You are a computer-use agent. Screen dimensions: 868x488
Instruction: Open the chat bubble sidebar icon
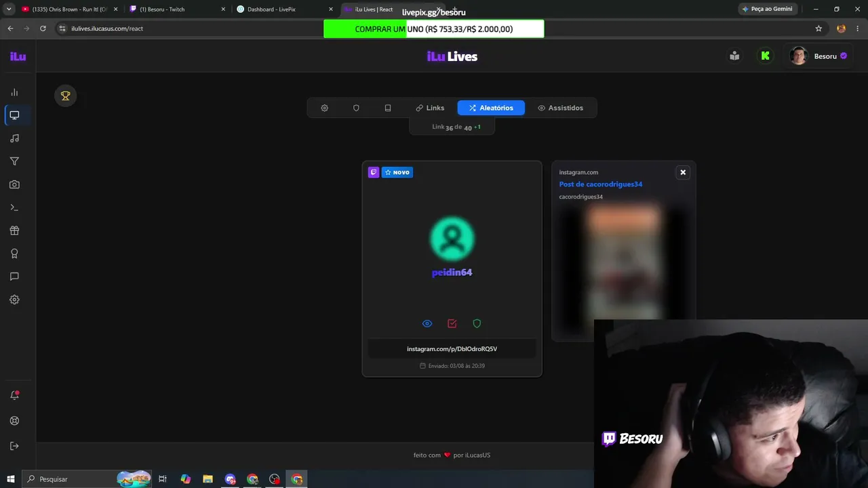14,277
